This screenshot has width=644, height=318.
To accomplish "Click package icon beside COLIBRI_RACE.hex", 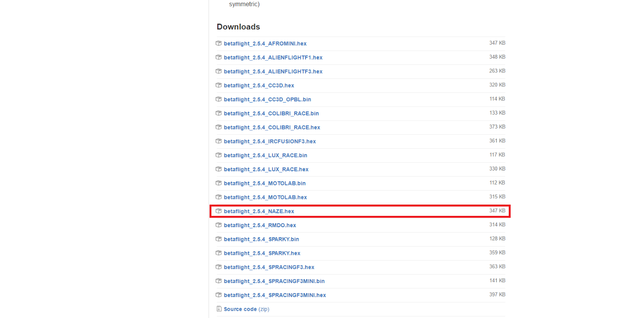I will coord(219,127).
